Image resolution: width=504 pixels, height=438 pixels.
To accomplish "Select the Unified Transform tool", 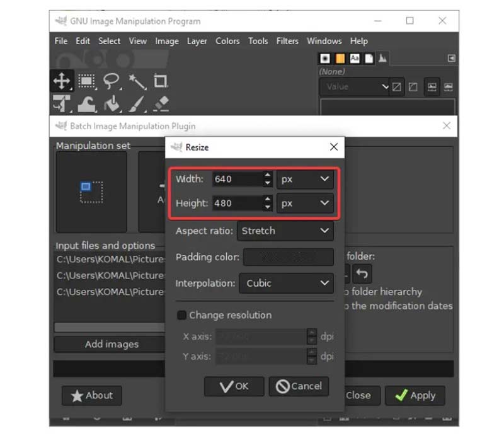I will coord(62,103).
